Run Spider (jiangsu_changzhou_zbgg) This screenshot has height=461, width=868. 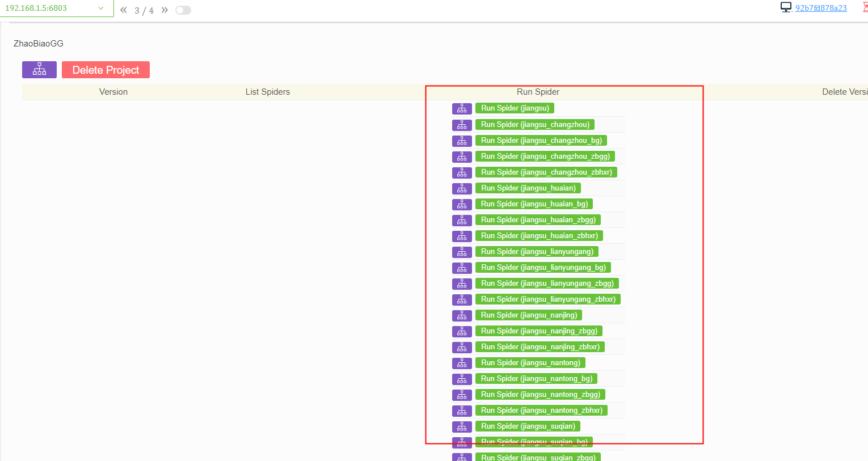point(545,157)
